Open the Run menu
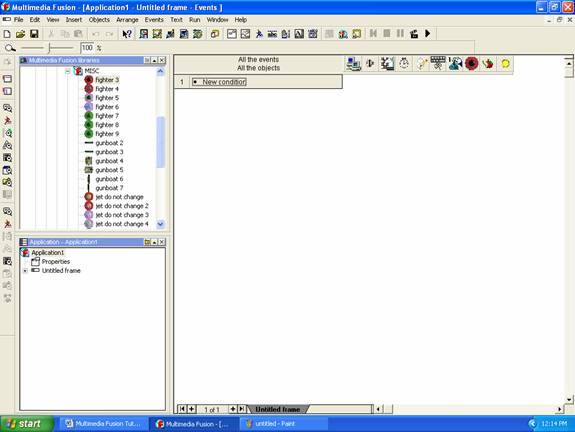The width and height of the screenshot is (575, 432). 194,20
